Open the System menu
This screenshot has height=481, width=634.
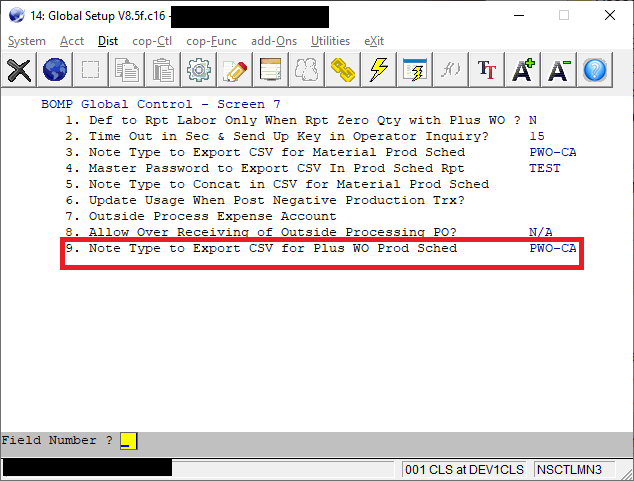(27, 41)
